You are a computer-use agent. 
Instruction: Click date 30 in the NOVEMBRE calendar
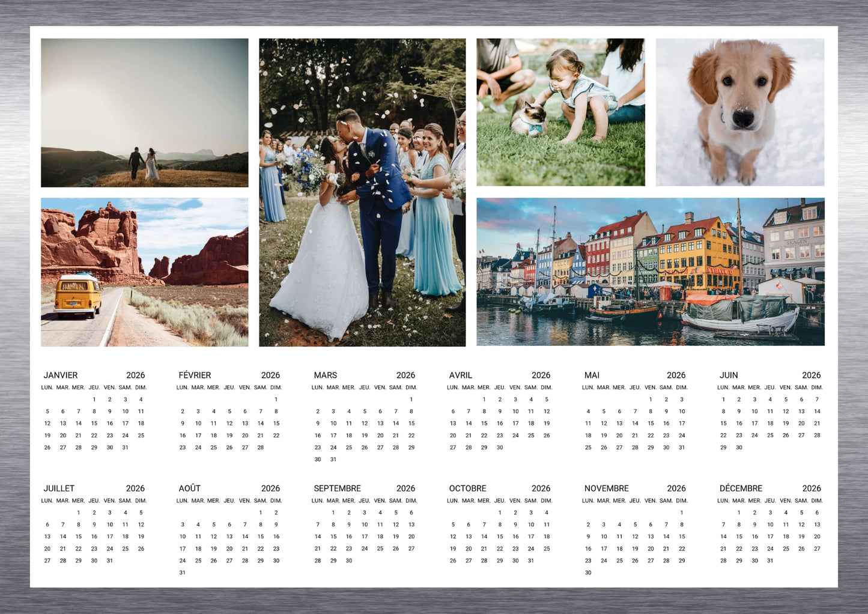588,573
